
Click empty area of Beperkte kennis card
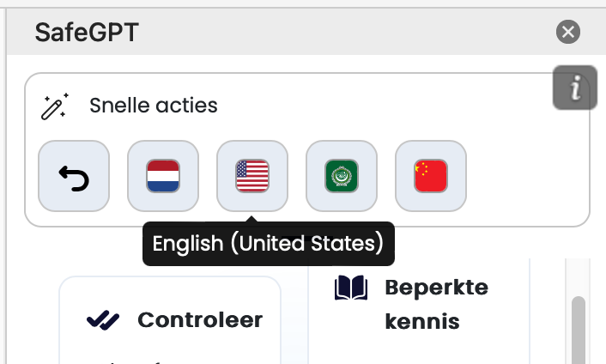419,348
